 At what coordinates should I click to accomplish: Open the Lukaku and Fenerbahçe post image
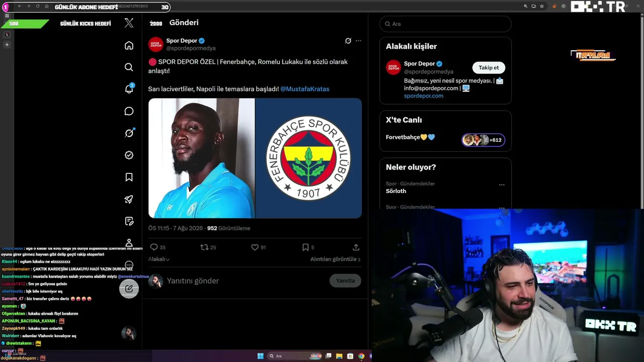pyautogui.click(x=255, y=158)
